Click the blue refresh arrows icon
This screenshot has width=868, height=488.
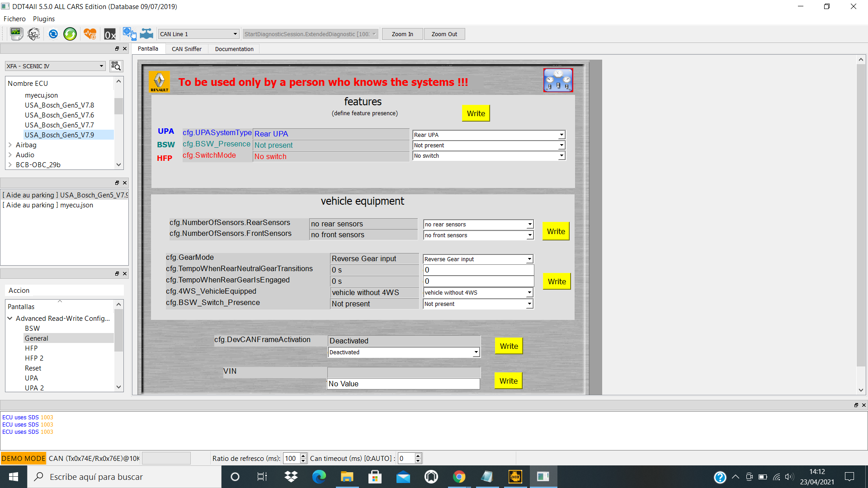click(53, 34)
